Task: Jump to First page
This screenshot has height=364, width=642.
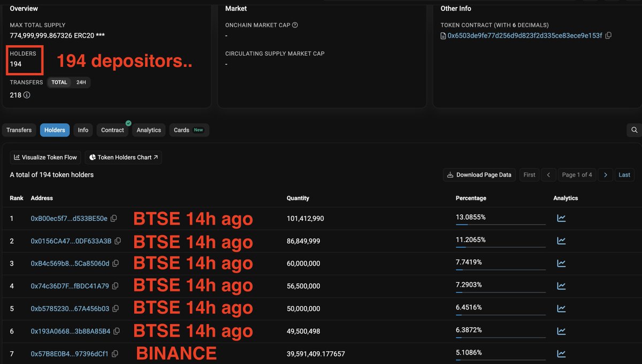Action: (529, 175)
